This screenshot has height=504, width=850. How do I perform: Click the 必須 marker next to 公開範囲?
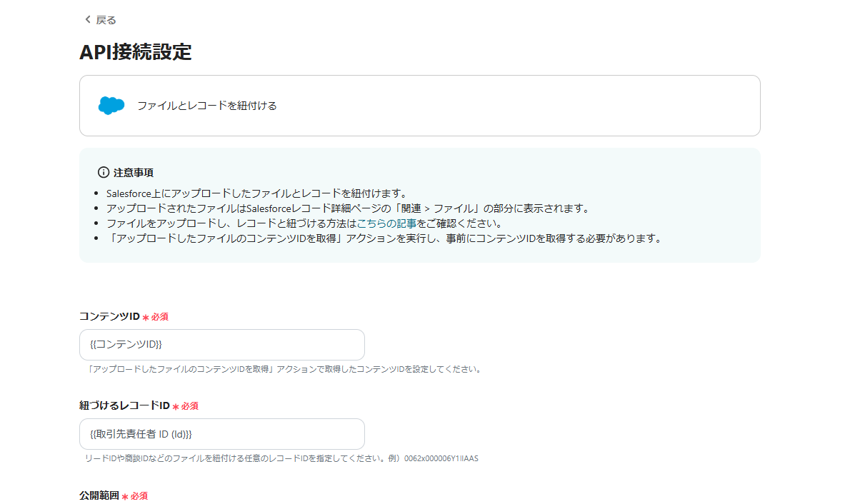(134, 496)
